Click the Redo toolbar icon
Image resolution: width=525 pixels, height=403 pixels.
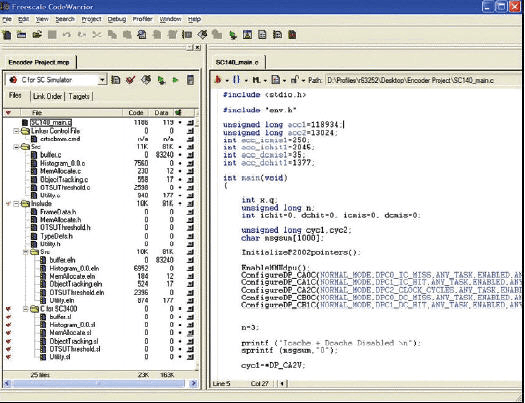(x=82, y=35)
